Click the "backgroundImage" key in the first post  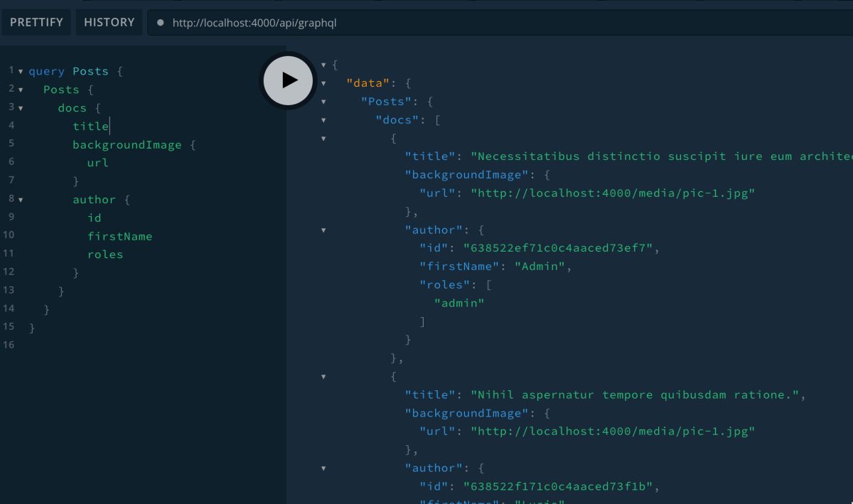[x=466, y=175]
